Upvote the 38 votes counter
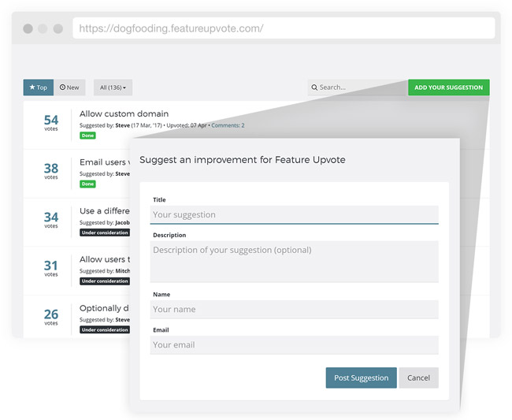 pyautogui.click(x=51, y=171)
